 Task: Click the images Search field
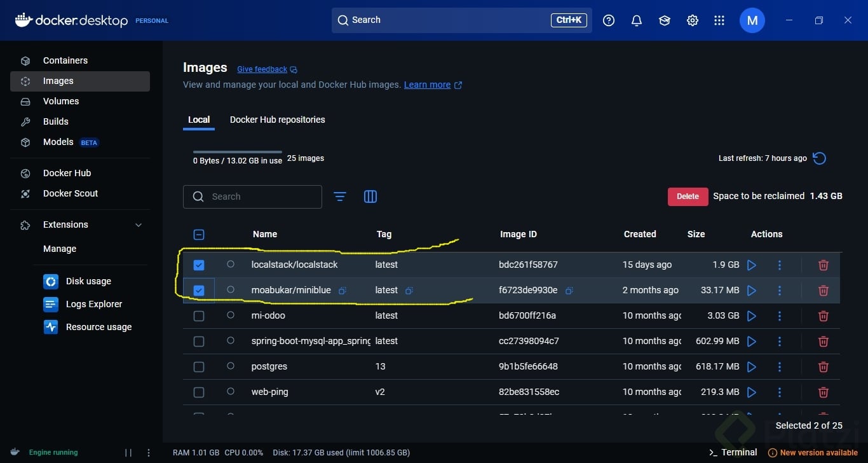[x=252, y=197]
